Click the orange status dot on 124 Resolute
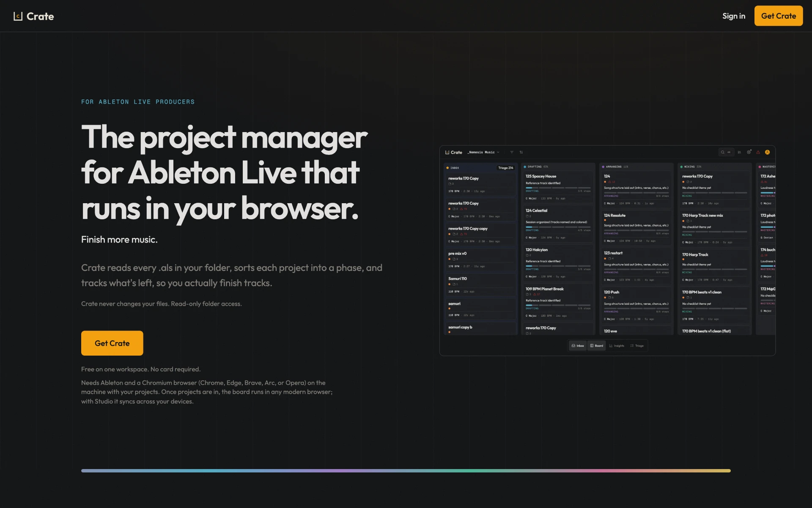This screenshot has width=812, height=508. (605, 220)
